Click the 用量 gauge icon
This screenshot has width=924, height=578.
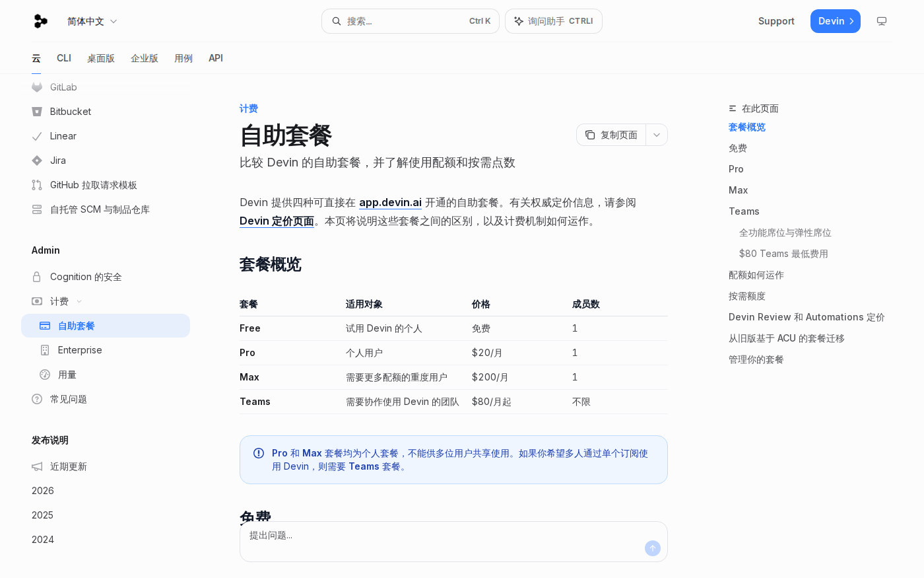[x=45, y=375]
